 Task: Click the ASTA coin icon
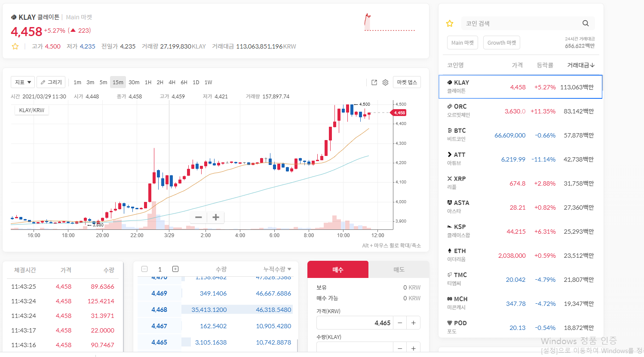tap(450, 202)
